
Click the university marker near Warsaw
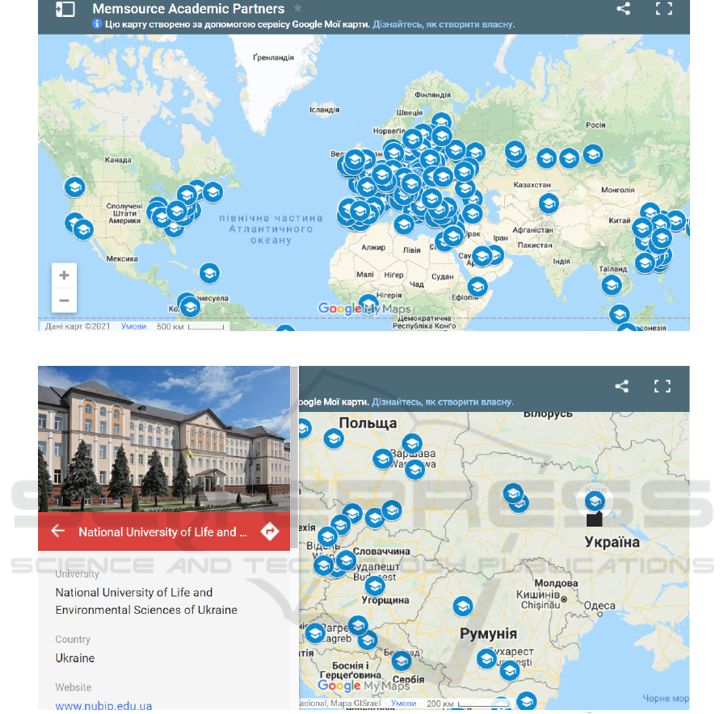pyautogui.click(x=412, y=444)
